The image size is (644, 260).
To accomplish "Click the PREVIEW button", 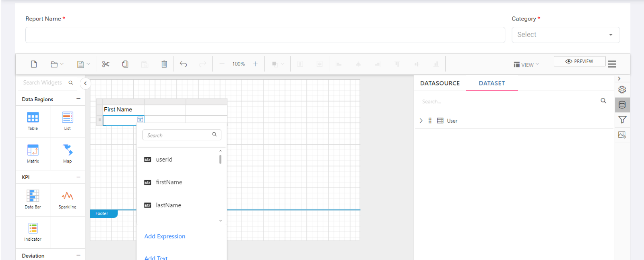I will [x=579, y=61].
